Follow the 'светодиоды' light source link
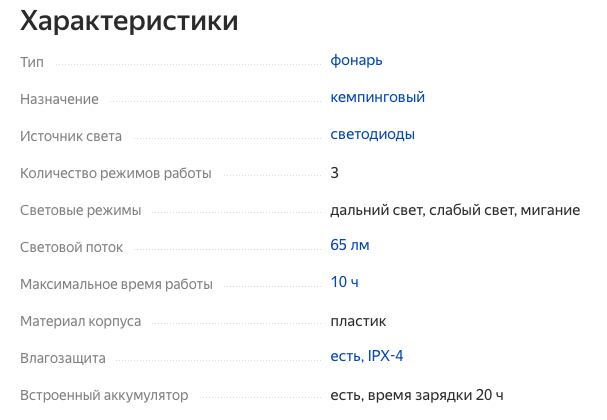The image size is (607, 420). point(372,135)
